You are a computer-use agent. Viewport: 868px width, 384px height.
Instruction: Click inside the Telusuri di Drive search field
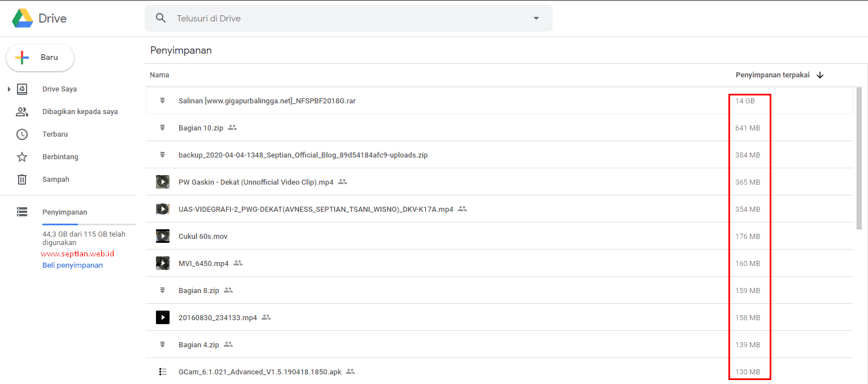pos(283,18)
